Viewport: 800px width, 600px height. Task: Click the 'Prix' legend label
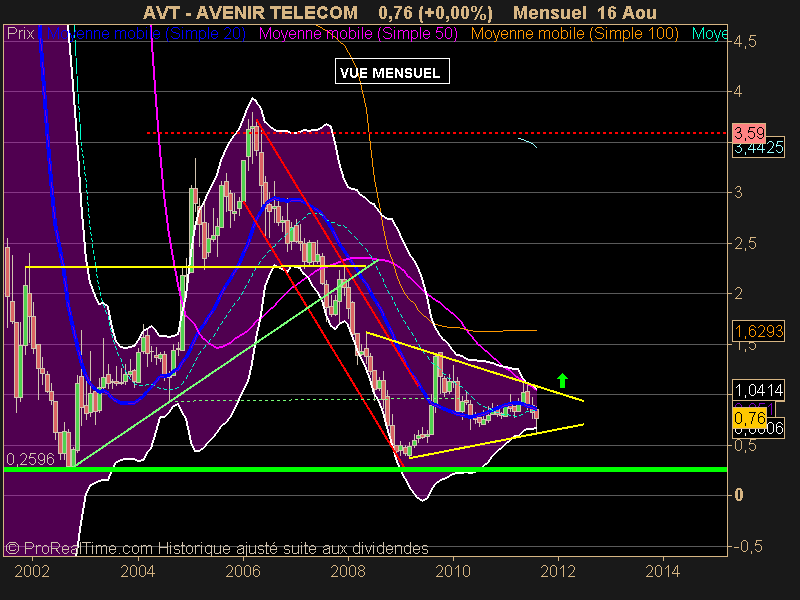point(20,34)
